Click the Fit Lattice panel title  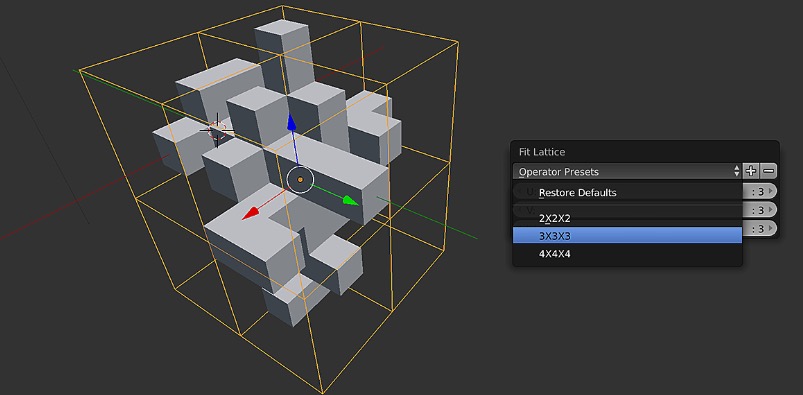pyautogui.click(x=542, y=152)
